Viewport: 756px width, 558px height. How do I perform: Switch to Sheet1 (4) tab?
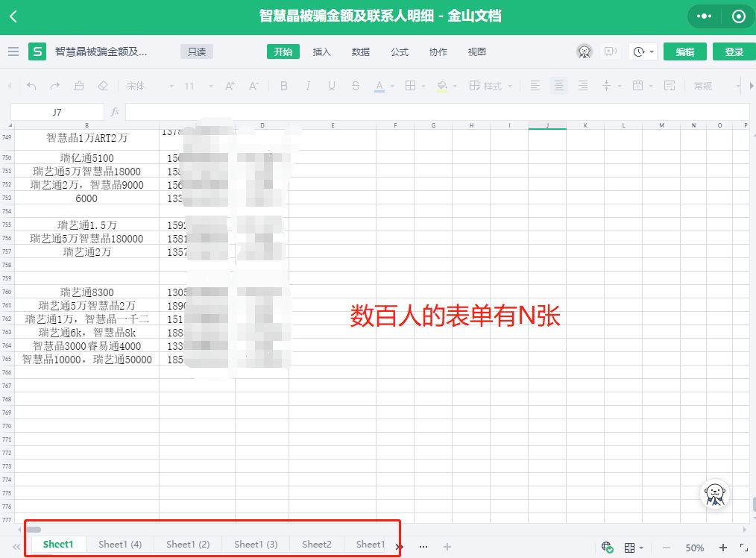click(120, 545)
